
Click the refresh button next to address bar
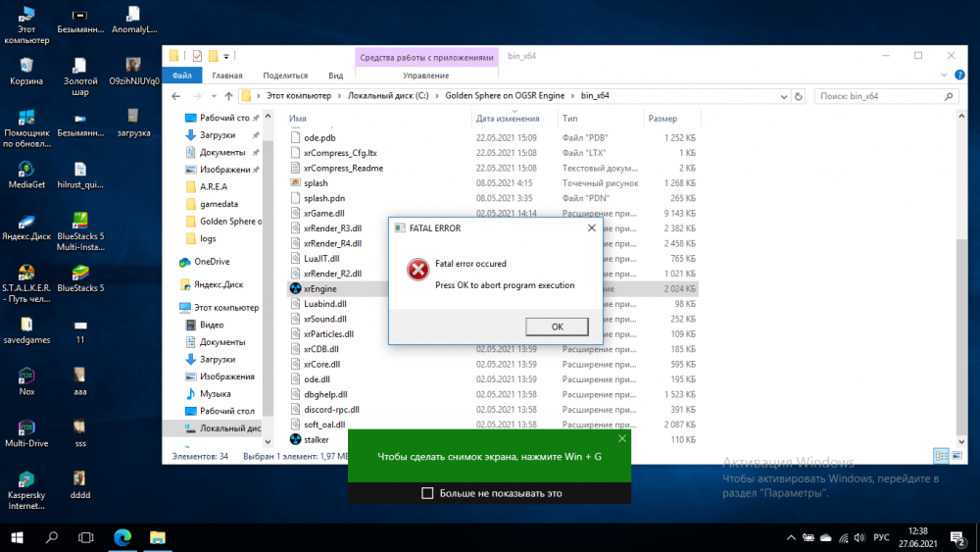click(800, 96)
